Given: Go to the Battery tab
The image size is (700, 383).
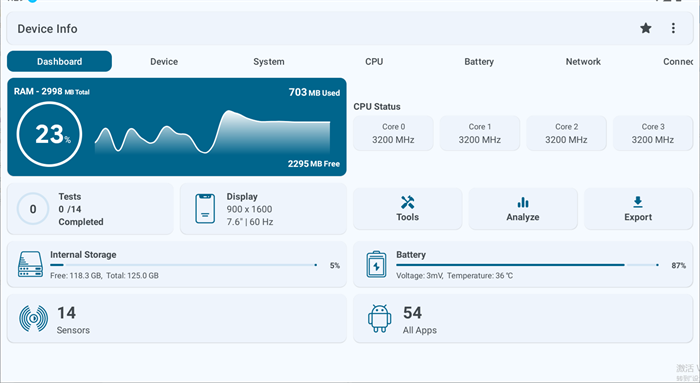Looking at the screenshot, I should point(479,62).
